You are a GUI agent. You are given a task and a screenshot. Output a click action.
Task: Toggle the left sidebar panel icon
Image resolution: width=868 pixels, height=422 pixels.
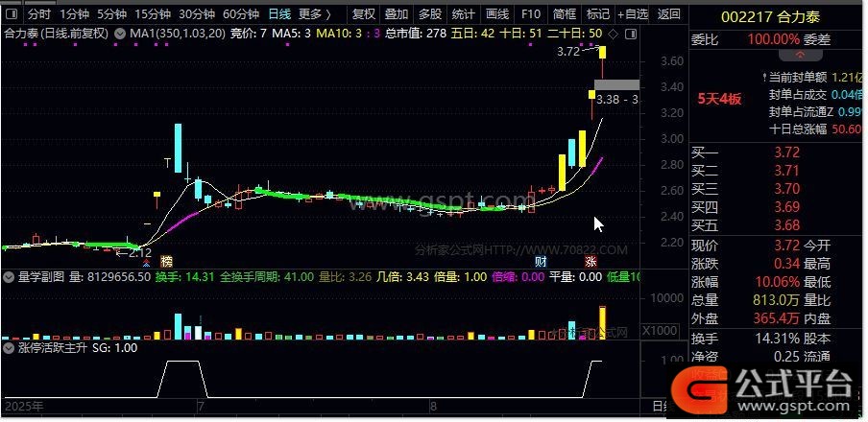pyautogui.click(x=12, y=13)
